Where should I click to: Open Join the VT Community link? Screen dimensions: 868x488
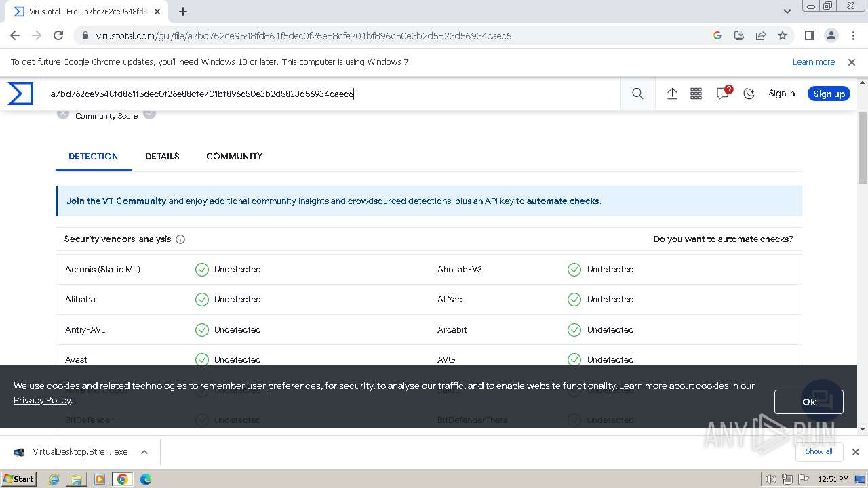pyautogui.click(x=116, y=201)
